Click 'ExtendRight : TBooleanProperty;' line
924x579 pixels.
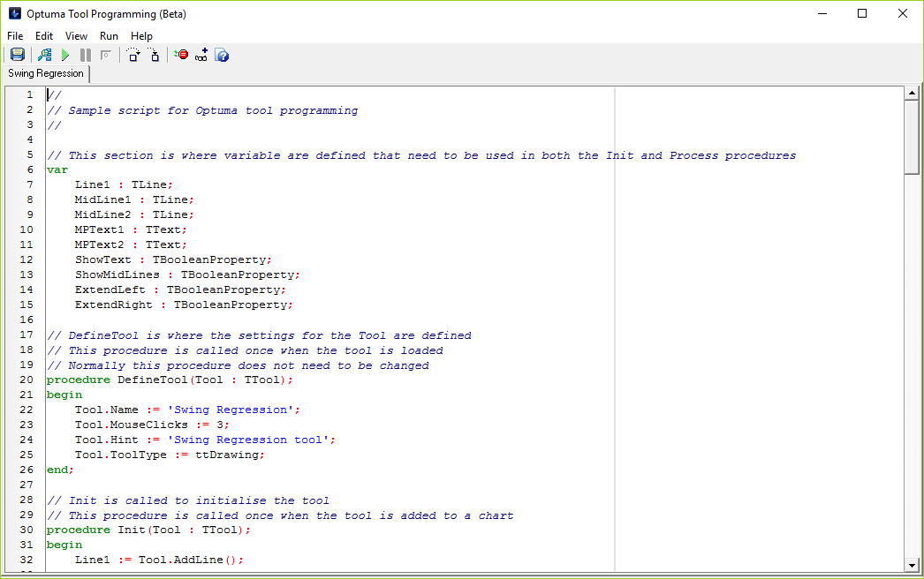(184, 305)
